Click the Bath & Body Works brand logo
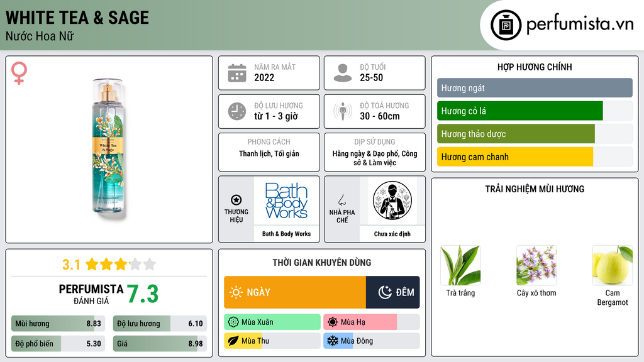This screenshot has width=644, height=362. pyautogui.click(x=286, y=200)
